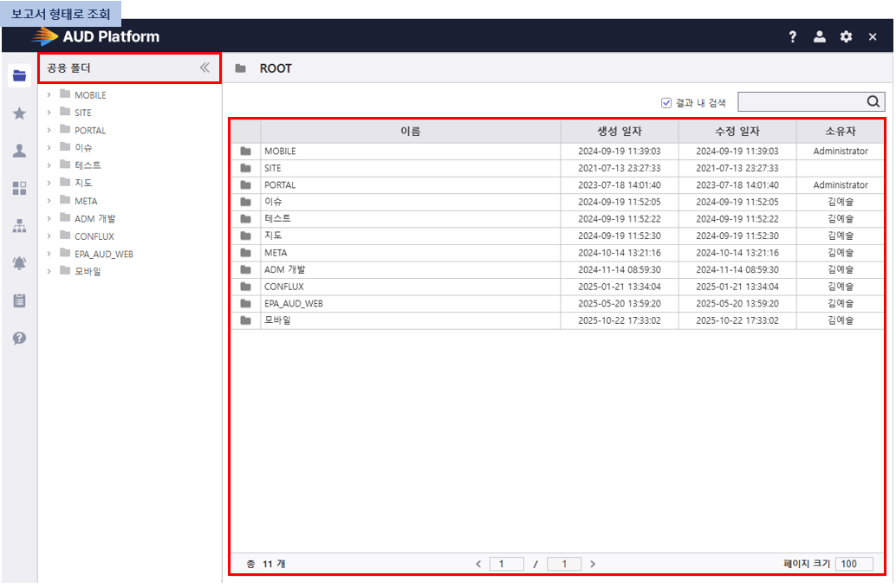The height and width of the screenshot is (588, 896).
Task: Go to next page arrow
Action: tap(593, 564)
